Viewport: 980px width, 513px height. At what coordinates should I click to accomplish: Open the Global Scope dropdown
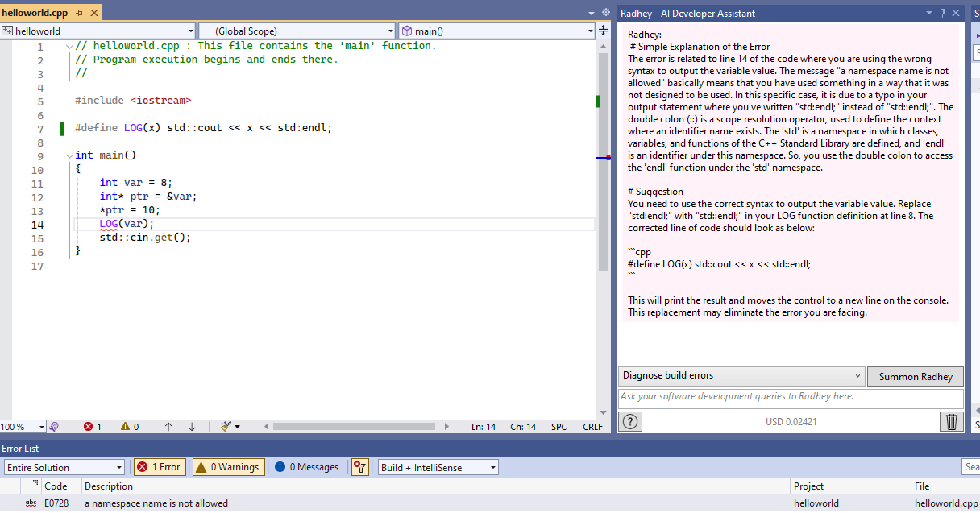pos(297,31)
